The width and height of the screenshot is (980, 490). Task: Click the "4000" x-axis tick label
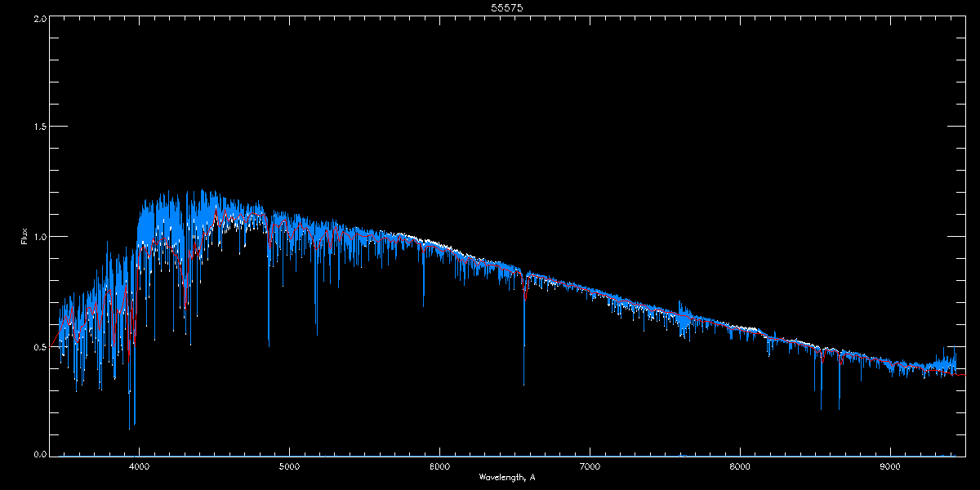point(140,466)
